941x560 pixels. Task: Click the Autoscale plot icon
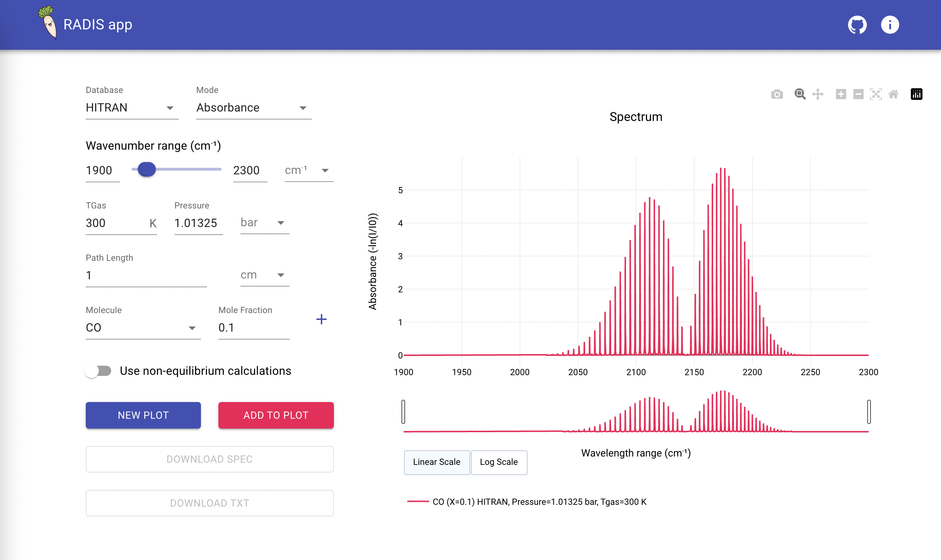pyautogui.click(x=876, y=94)
